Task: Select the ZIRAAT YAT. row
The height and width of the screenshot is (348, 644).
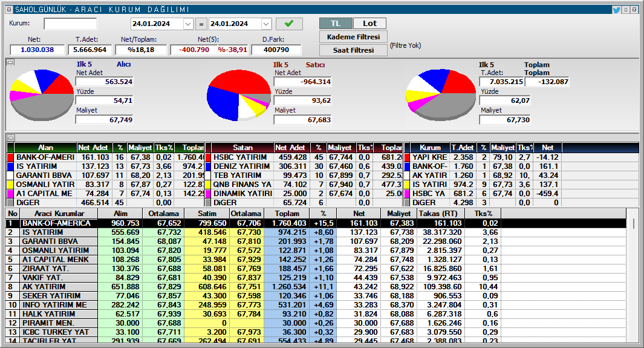Action: [x=316, y=268]
